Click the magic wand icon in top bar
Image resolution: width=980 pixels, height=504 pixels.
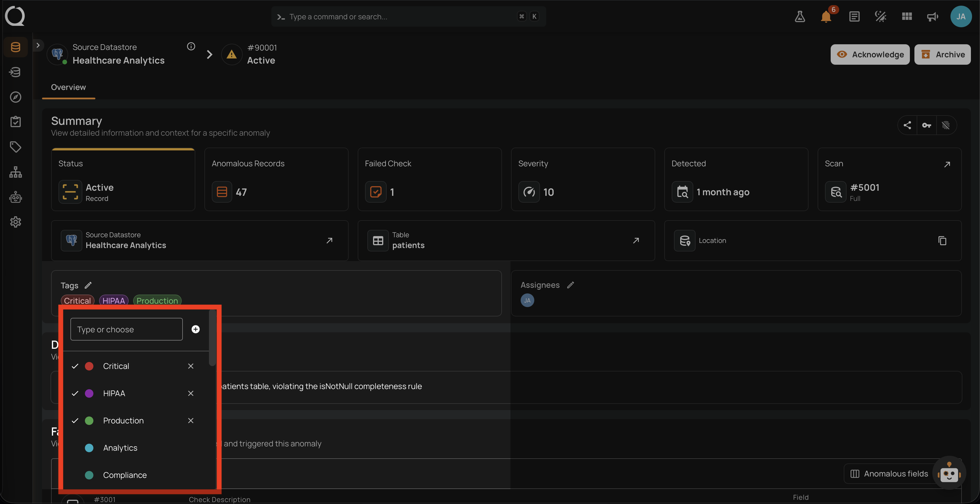pos(880,16)
